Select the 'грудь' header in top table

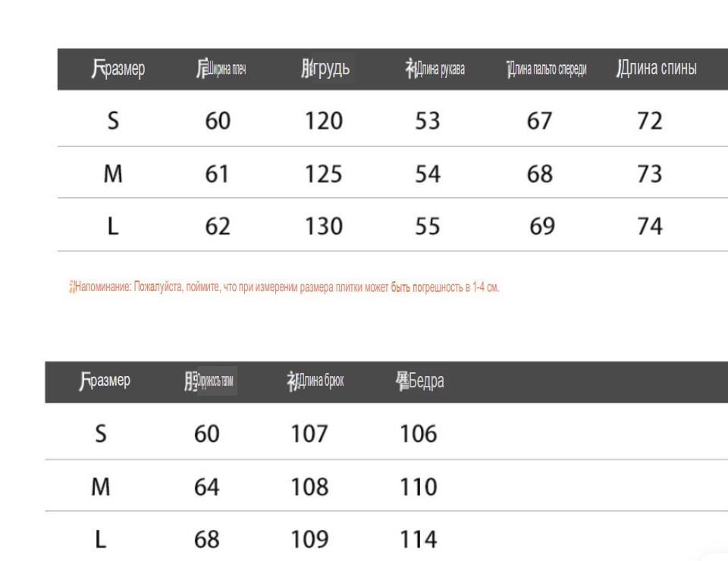click(325, 68)
